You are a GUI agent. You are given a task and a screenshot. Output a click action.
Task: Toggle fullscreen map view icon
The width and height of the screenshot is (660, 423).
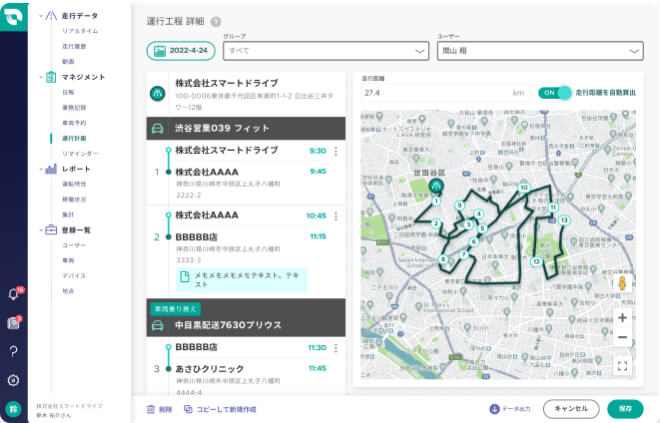pyautogui.click(x=623, y=366)
